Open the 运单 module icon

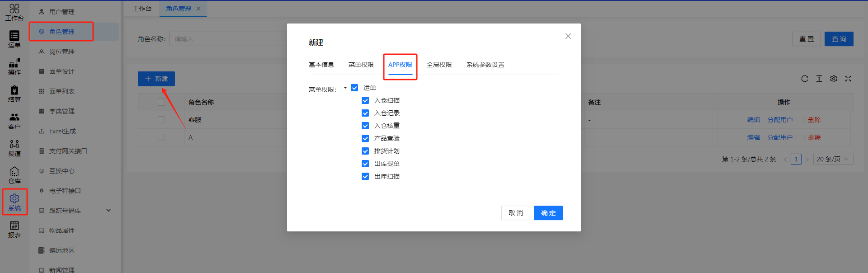14,39
